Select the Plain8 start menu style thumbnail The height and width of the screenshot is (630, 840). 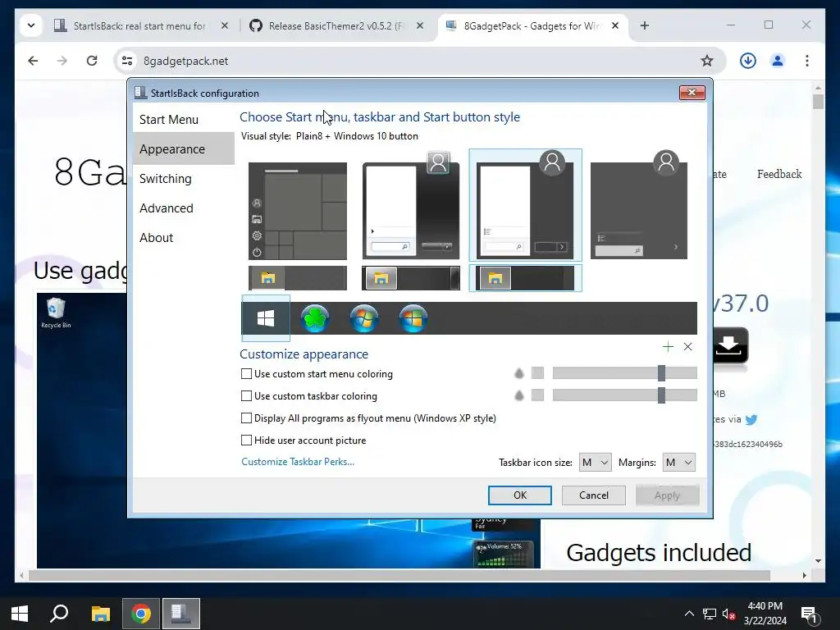click(525, 204)
